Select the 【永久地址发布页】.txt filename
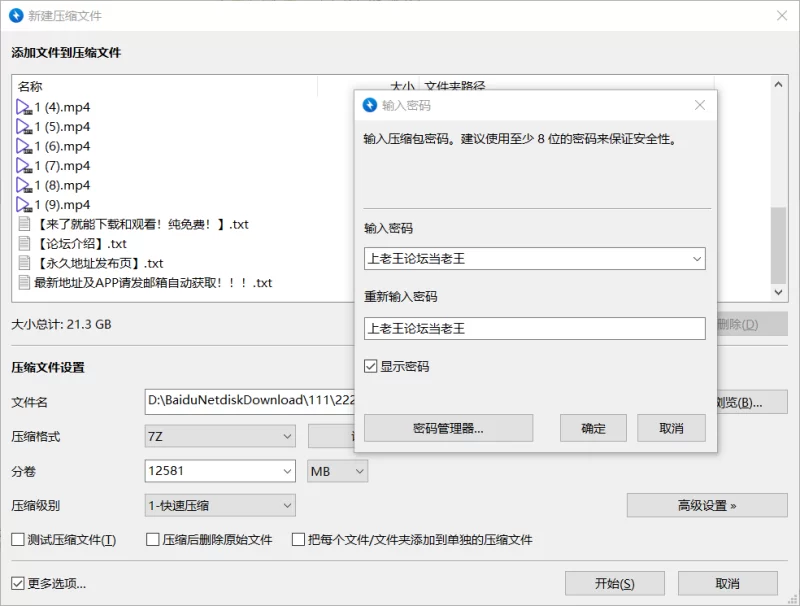800x606 pixels. [x=99, y=263]
